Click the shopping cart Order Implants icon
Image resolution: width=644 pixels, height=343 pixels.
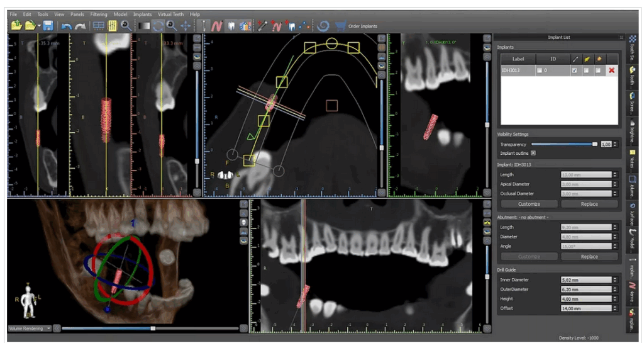pyautogui.click(x=340, y=26)
